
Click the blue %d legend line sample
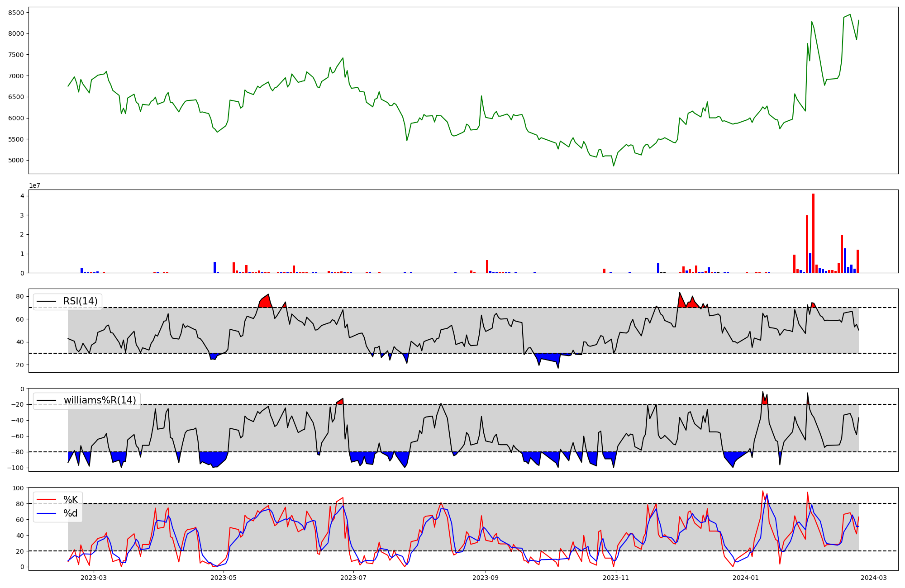coord(47,513)
